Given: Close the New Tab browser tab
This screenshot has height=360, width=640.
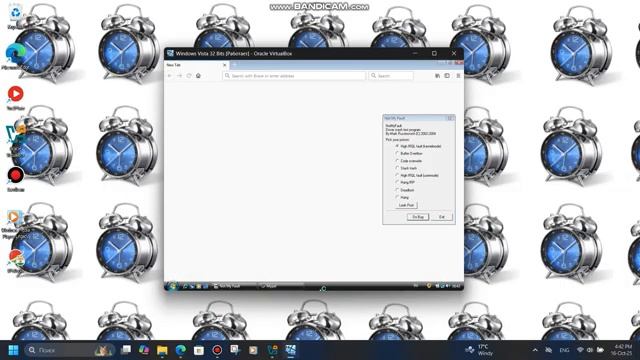Looking at the screenshot, I should click(x=224, y=65).
